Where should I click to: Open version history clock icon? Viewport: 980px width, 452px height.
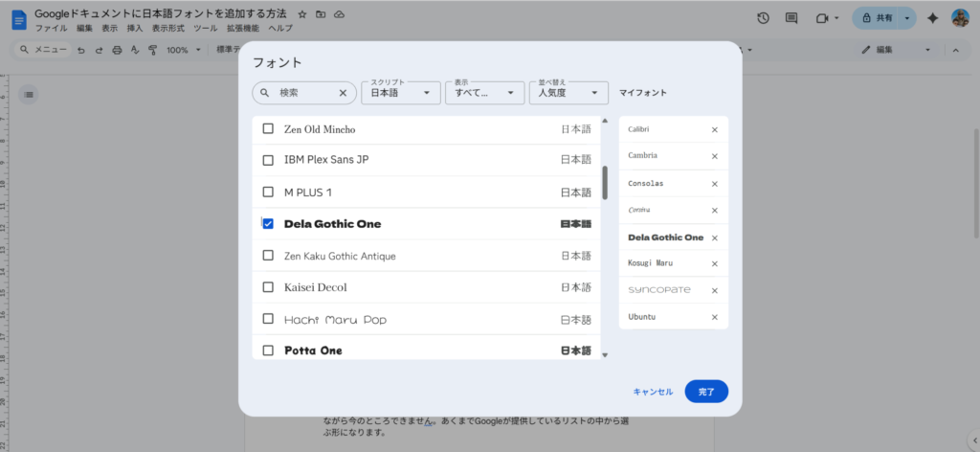pyautogui.click(x=763, y=18)
